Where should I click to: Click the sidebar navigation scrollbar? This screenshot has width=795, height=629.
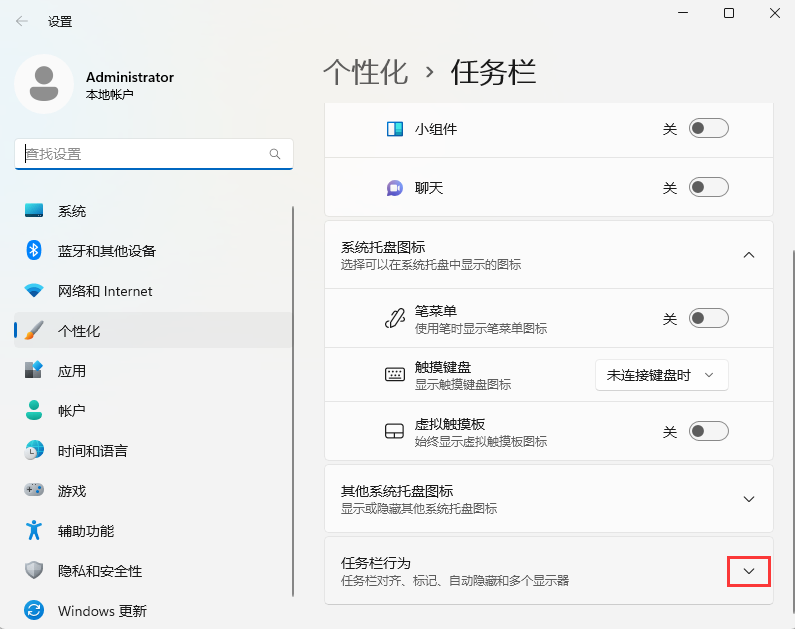(x=293, y=401)
